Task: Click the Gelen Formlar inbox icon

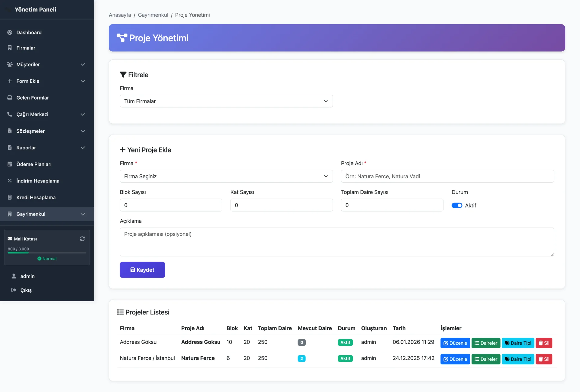Action: coord(10,98)
